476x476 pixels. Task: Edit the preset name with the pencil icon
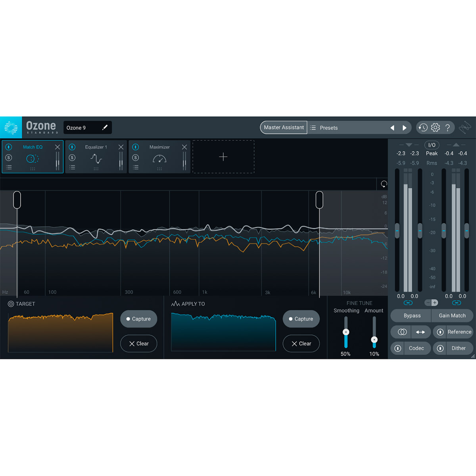click(x=105, y=127)
